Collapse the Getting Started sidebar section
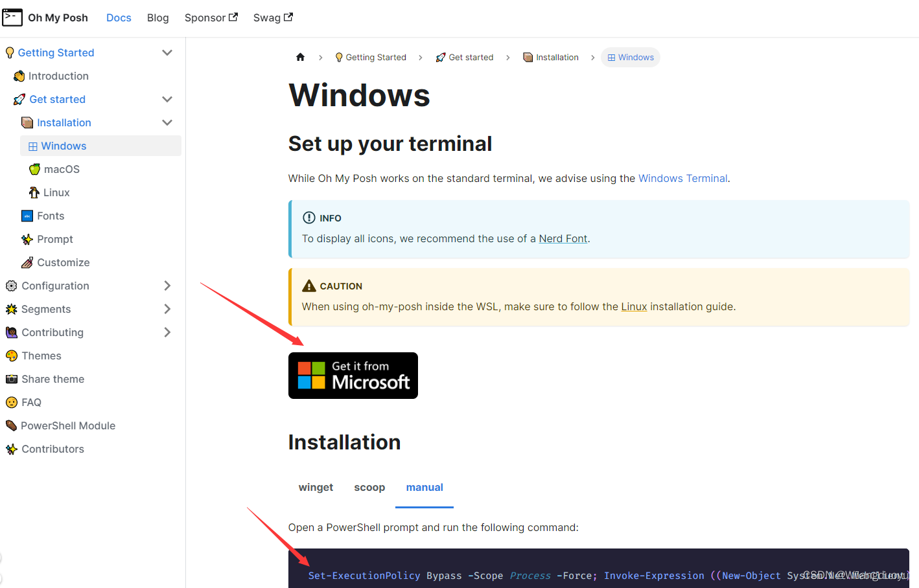The image size is (919, 588). [x=167, y=52]
